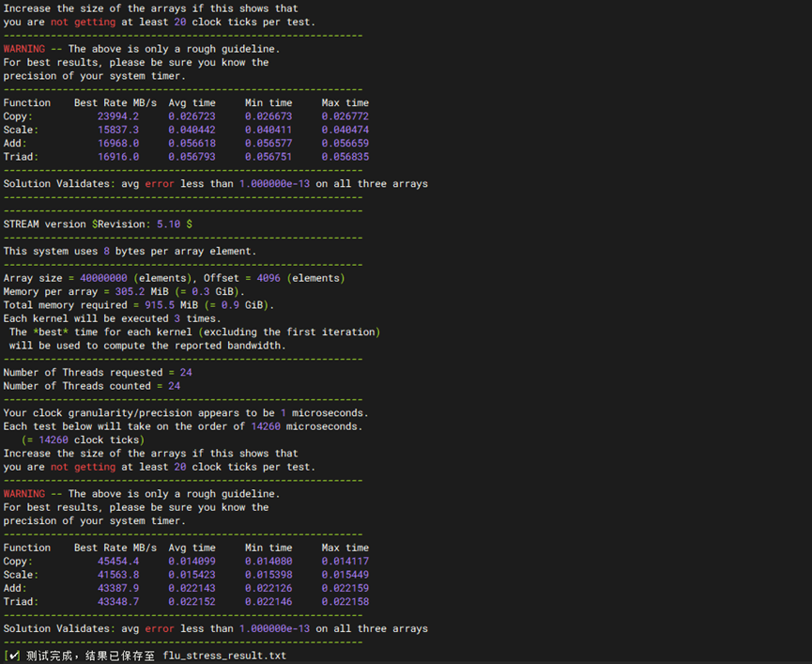Click the line '(= 14260 clock ticks)'
Viewport: 812px width, 664px height.
click(x=83, y=440)
